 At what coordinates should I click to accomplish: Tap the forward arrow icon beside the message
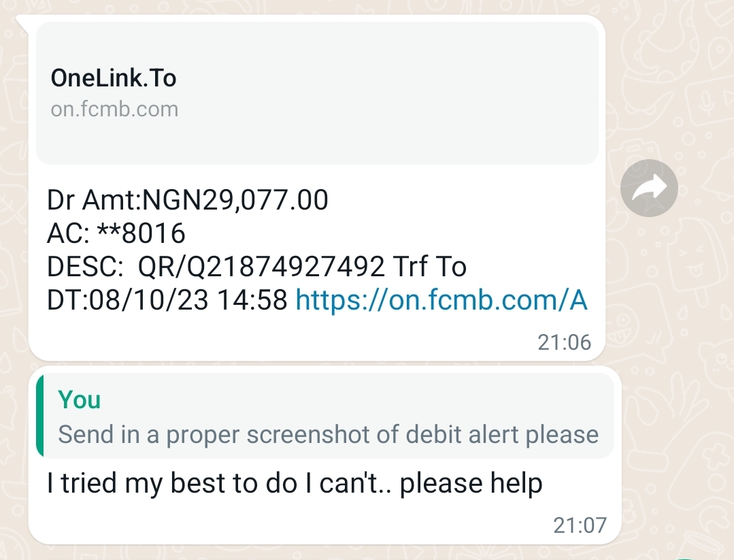click(649, 188)
